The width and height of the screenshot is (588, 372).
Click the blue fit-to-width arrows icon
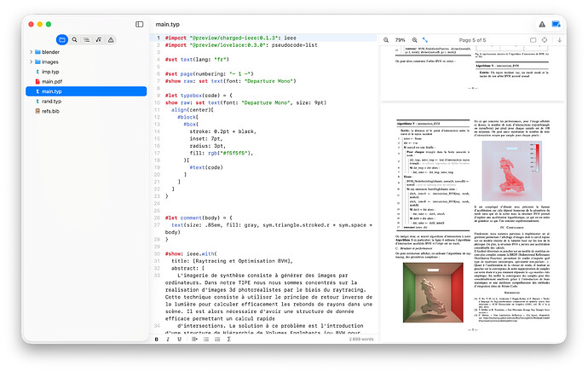click(x=425, y=40)
